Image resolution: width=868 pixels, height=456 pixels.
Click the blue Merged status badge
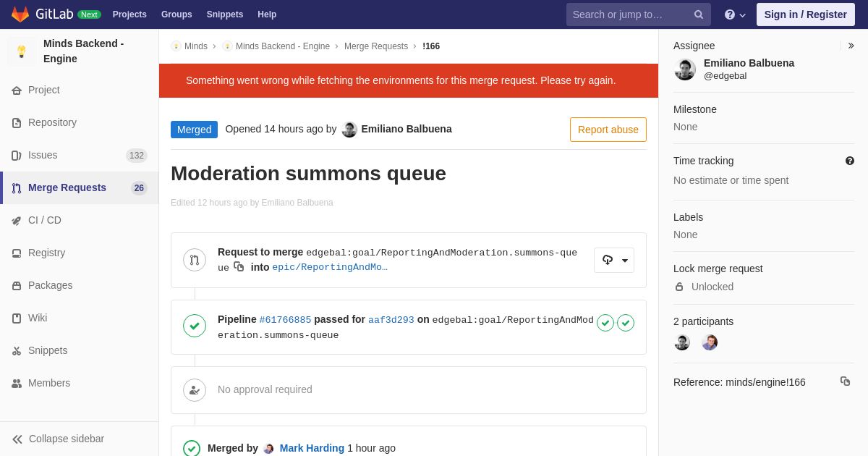click(194, 130)
